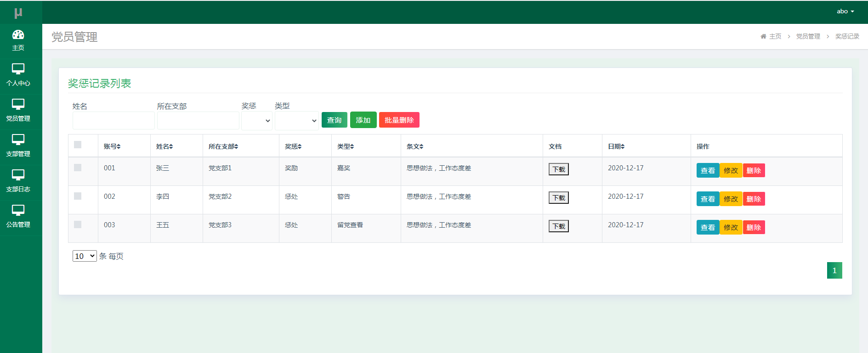Check the row for account 001
This screenshot has height=353, width=868.
tap(78, 168)
